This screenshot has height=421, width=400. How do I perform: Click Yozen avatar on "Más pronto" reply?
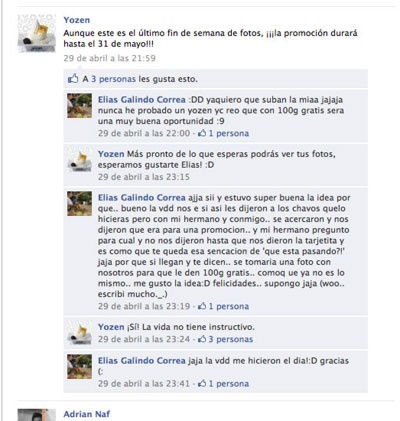(79, 160)
